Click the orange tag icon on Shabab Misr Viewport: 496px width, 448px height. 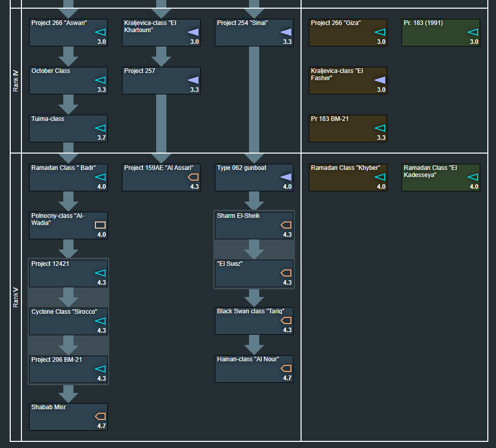tap(101, 416)
